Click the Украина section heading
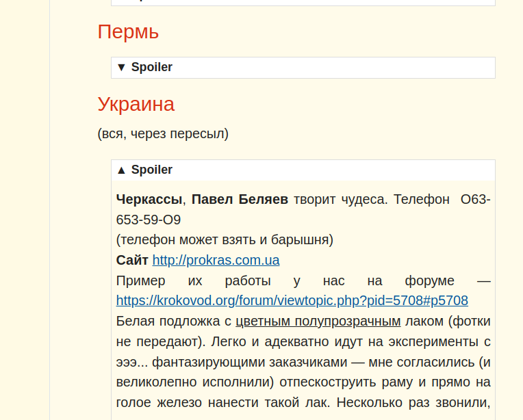The width and height of the screenshot is (523, 420). tap(136, 104)
